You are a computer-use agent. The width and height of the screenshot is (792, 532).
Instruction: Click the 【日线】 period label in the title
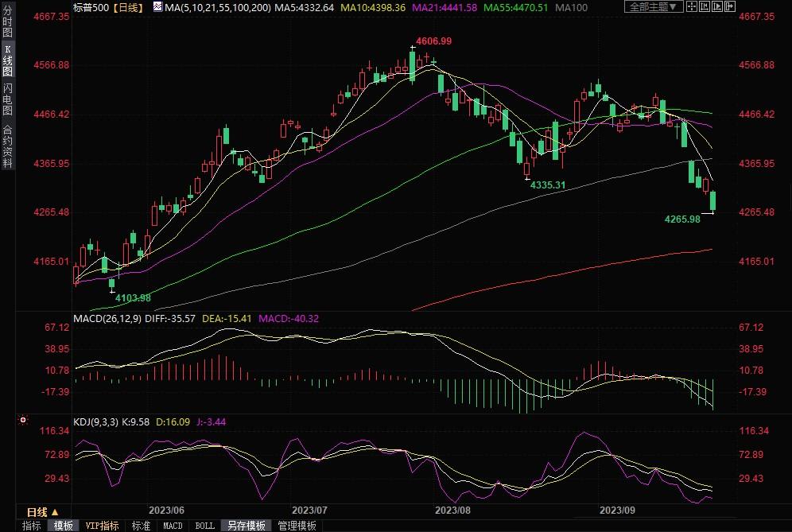click(128, 8)
